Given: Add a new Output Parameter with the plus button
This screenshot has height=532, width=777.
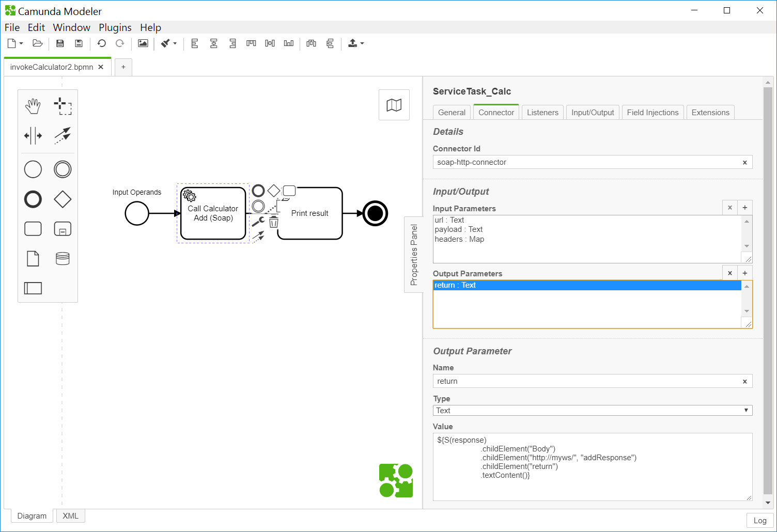Looking at the screenshot, I should (x=744, y=273).
